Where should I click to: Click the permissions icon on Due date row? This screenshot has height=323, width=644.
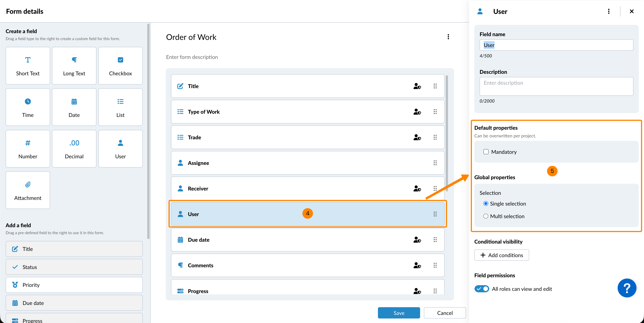click(x=417, y=240)
